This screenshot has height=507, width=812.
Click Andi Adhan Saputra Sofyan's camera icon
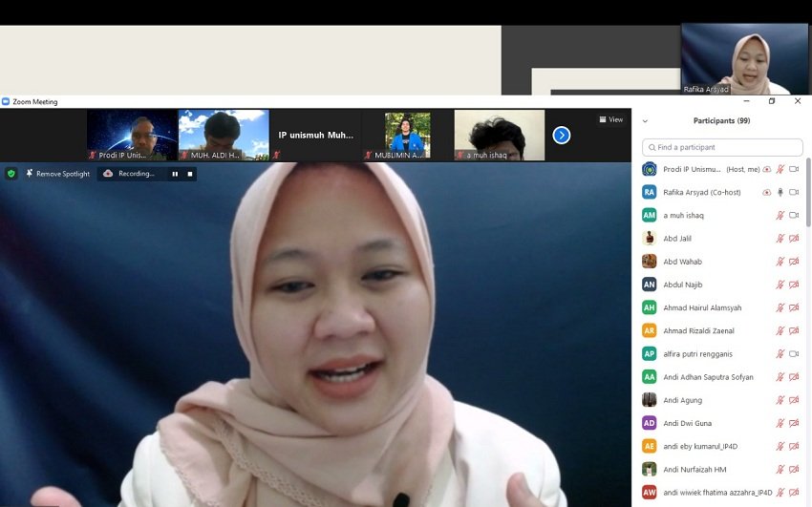coord(794,377)
